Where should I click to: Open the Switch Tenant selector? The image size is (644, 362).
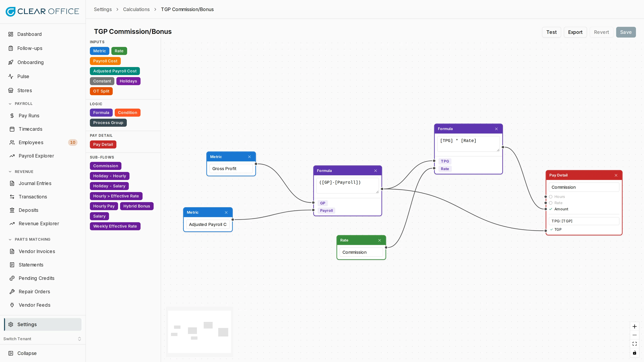click(42, 339)
